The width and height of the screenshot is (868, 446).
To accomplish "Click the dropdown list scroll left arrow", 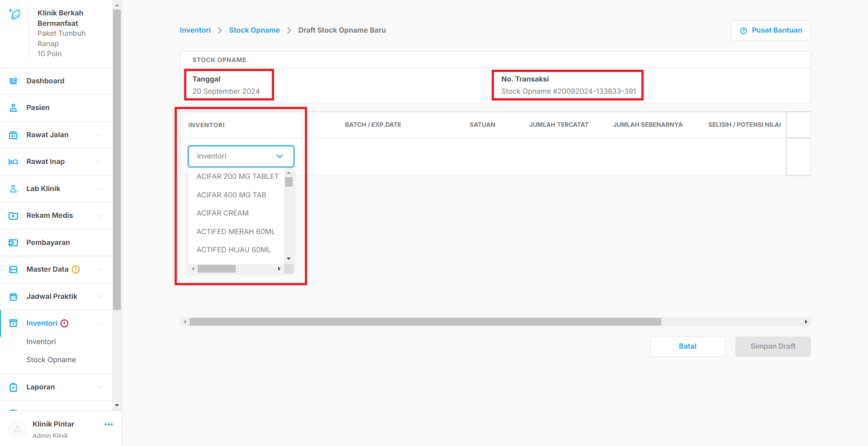I will (x=193, y=269).
